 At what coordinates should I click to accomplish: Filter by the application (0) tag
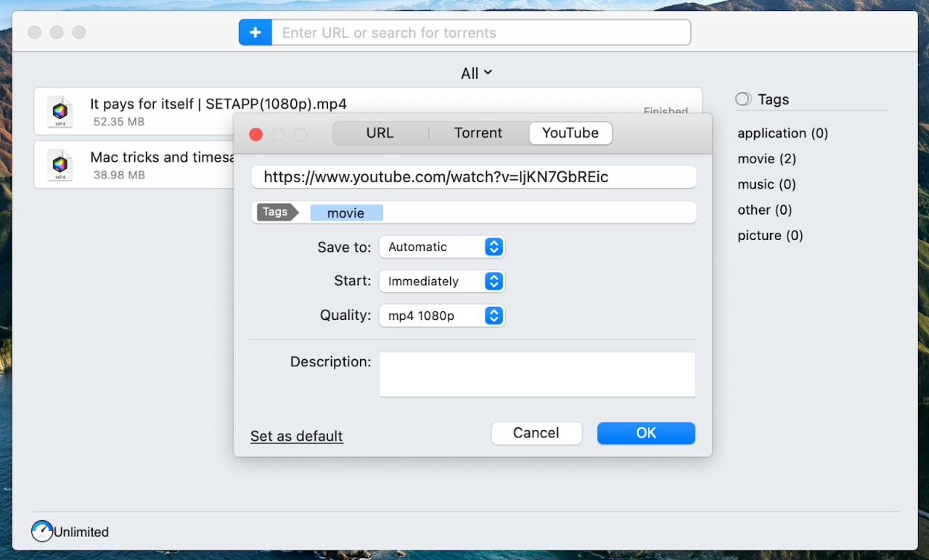point(783,133)
